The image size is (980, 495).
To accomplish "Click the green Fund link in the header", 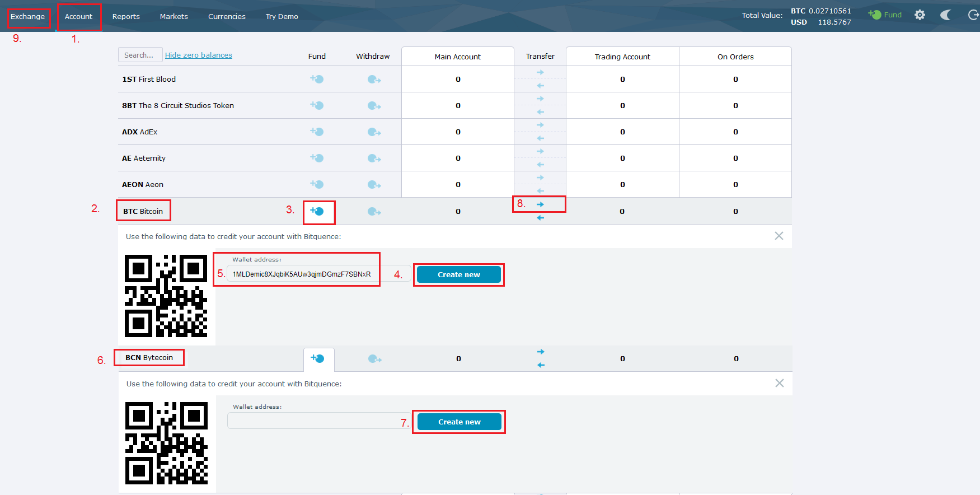I will pos(885,15).
